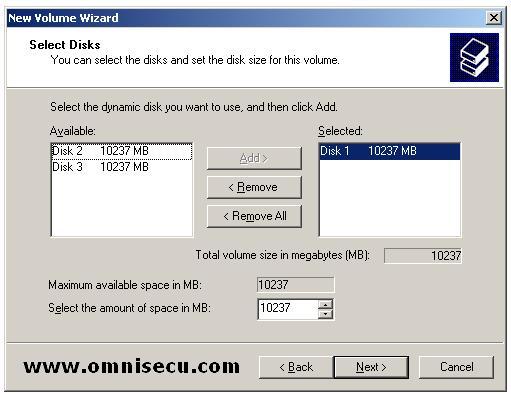This screenshot has width=511, height=398.
Task: Increase the space amount with the up spinner arrow
Action: [325, 304]
